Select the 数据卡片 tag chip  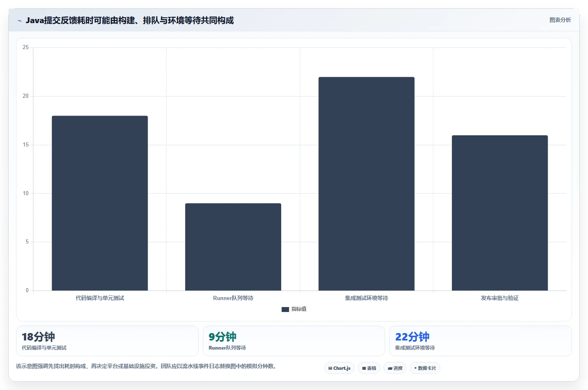pos(425,368)
